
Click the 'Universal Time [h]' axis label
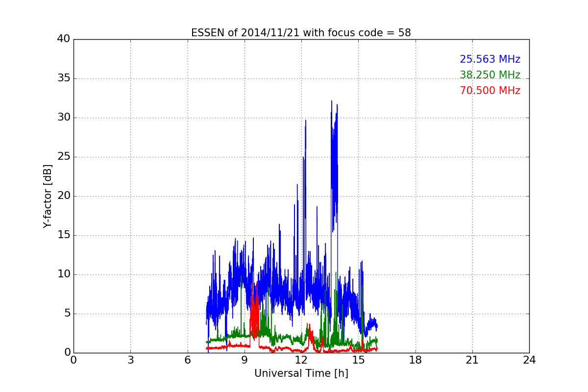pos(301,373)
